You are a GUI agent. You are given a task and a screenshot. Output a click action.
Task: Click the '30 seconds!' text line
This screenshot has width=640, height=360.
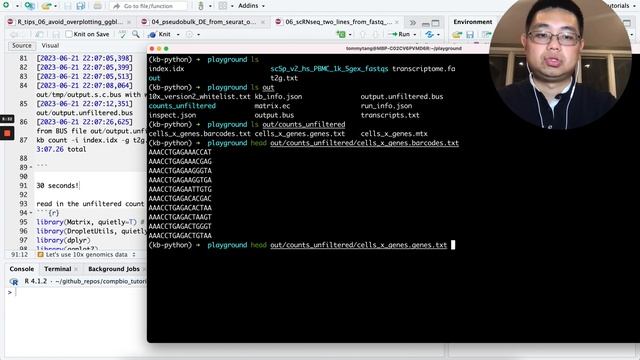(58, 186)
